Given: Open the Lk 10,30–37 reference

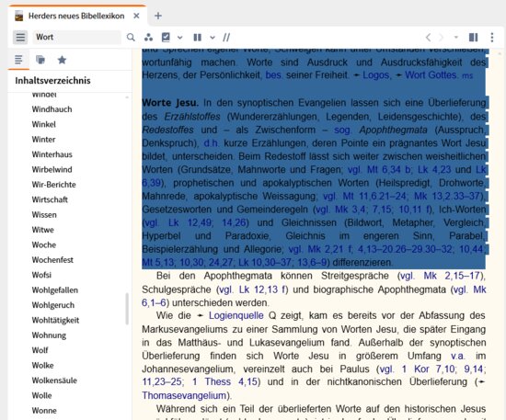Looking at the screenshot, I should [265, 262].
